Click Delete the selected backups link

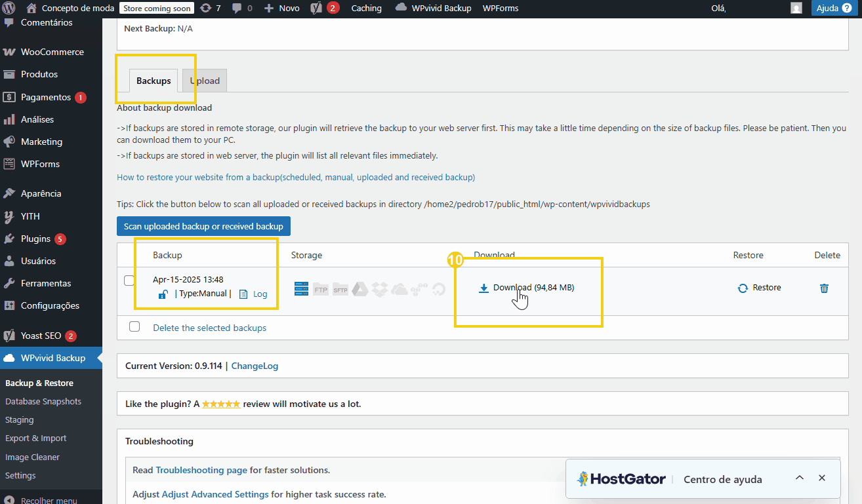coord(209,328)
